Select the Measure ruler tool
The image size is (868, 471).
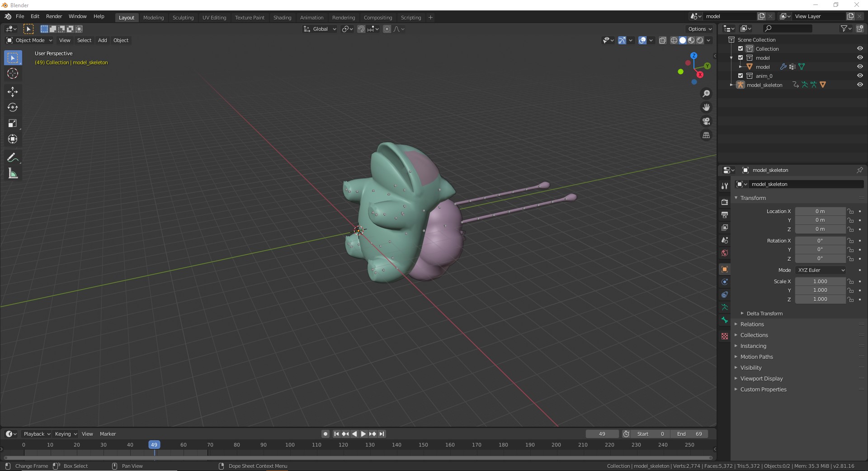tap(13, 174)
